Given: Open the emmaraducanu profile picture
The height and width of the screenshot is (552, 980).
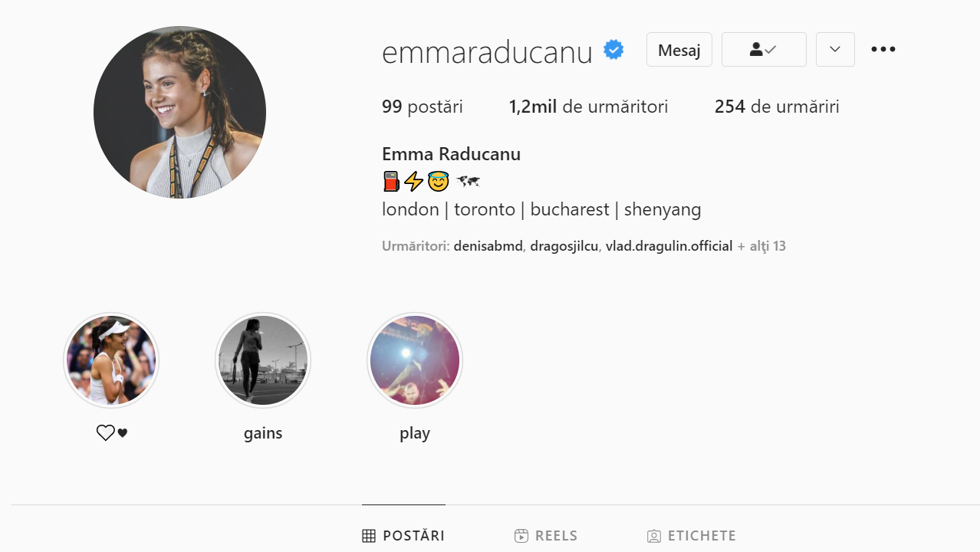Looking at the screenshot, I should pyautogui.click(x=180, y=112).
